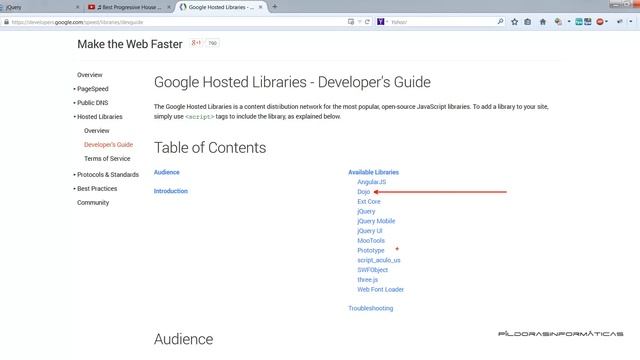
Task: Open the Community sidebar link
Action: [x=93, y=202]
